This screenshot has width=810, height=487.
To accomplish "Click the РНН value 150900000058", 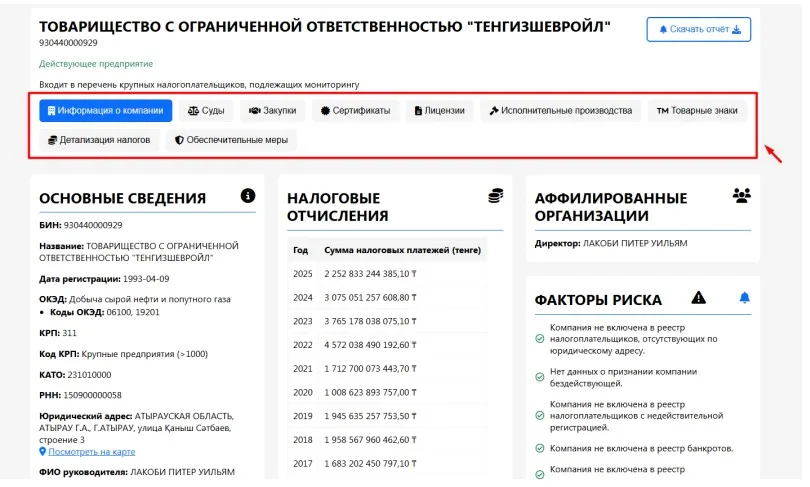I will point(92,396).
